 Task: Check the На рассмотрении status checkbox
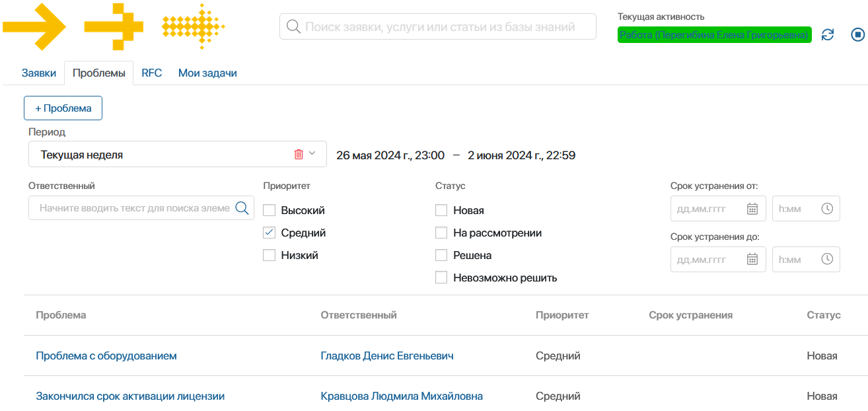(x=441, y=233)
